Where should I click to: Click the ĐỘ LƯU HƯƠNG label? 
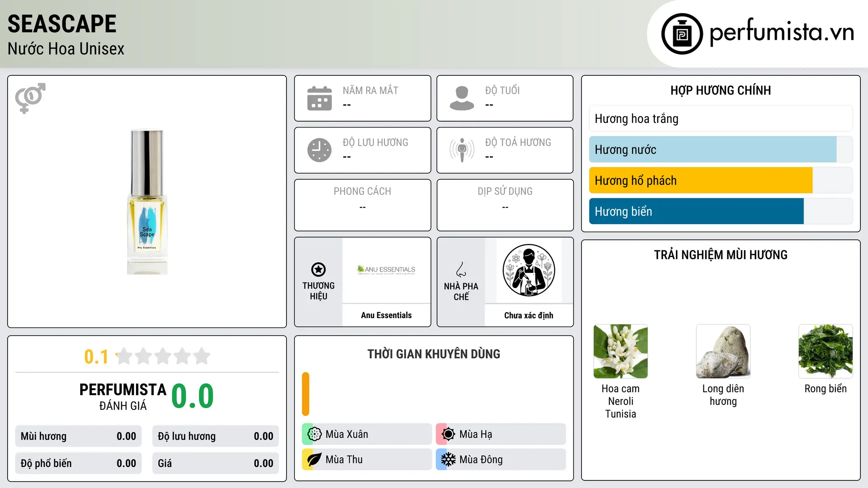376,142
